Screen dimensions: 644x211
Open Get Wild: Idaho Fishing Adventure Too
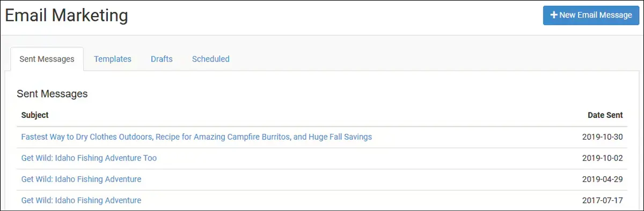pos(89,158)
